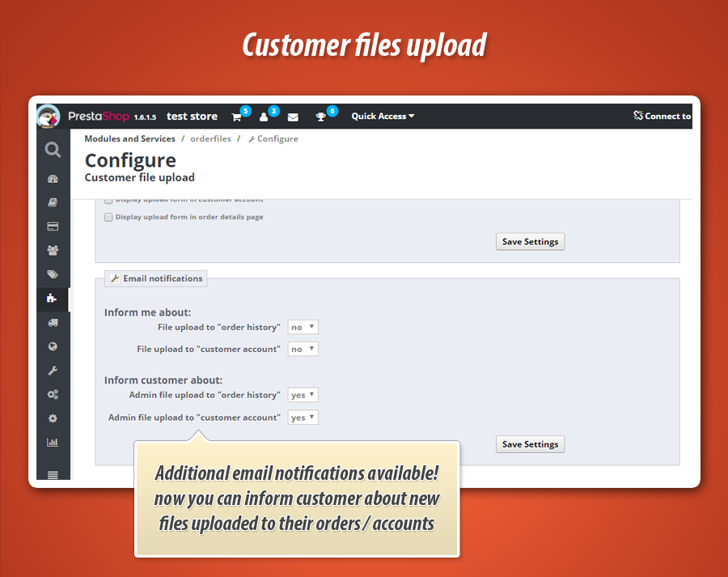Switch to the Email notifications section header
The image size is (728, 577).
(155, 278)
